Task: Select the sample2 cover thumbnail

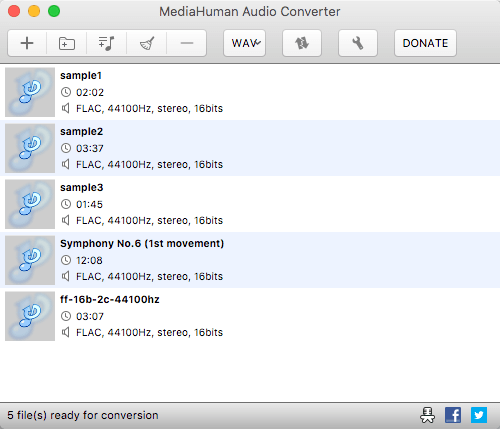Action: pyautogui.click(x=30, y=148)
